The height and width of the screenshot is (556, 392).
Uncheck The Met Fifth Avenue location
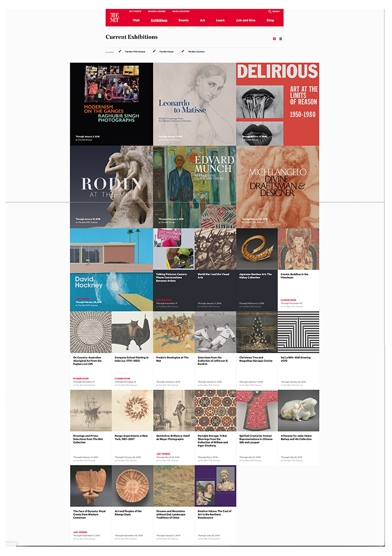pos(120,51)
